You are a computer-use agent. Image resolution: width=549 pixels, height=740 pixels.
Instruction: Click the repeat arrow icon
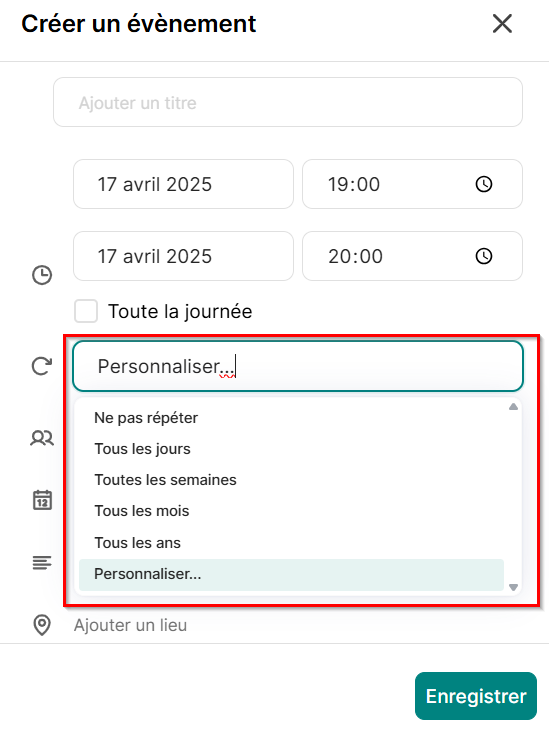[42, 366]
